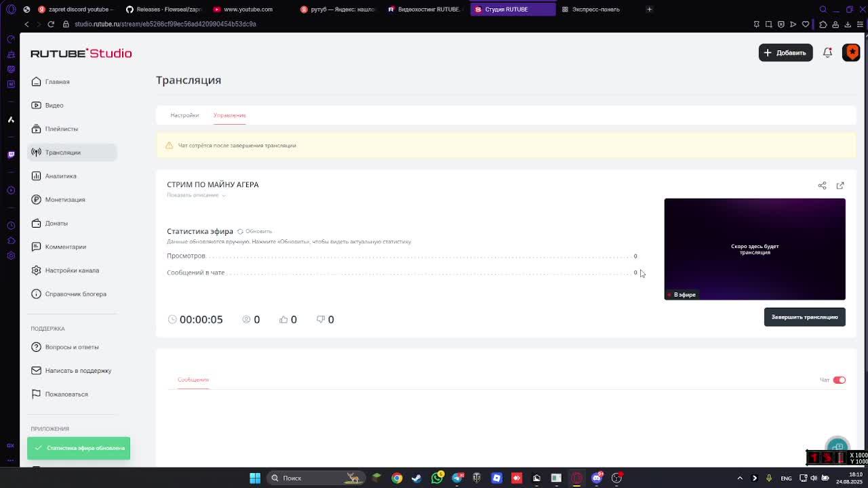
Task: Open Chrome from the taskbar
Action: [397, 478]
